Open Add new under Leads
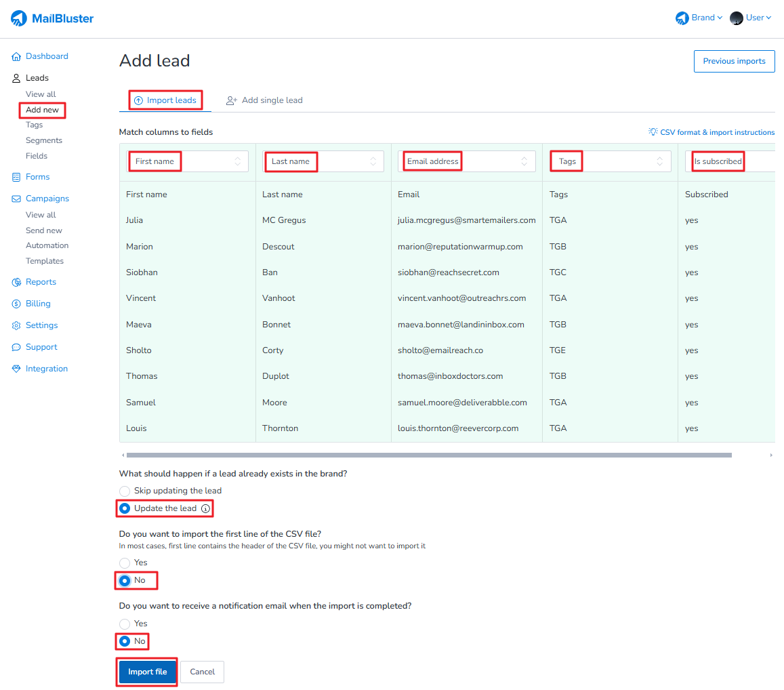Viewport: 784px width, 690px height. coord(42,110)
